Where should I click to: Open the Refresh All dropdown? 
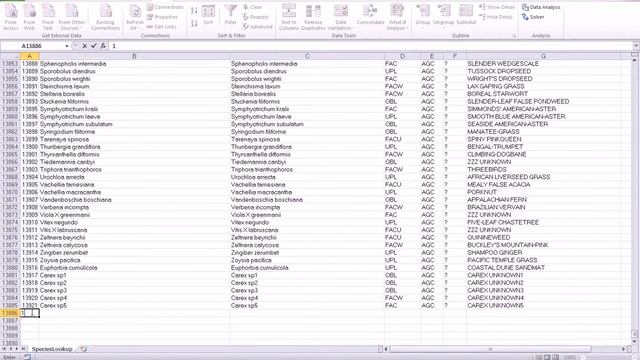134,18
